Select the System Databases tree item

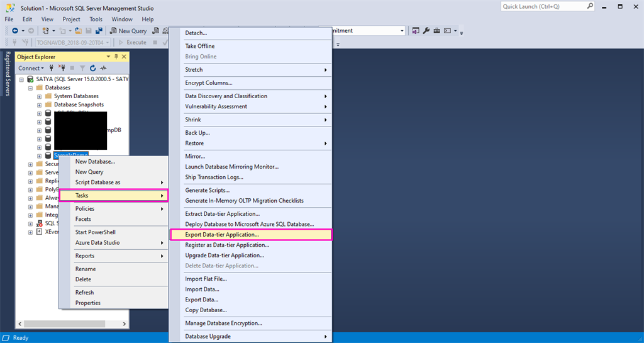tap(76, 96)
